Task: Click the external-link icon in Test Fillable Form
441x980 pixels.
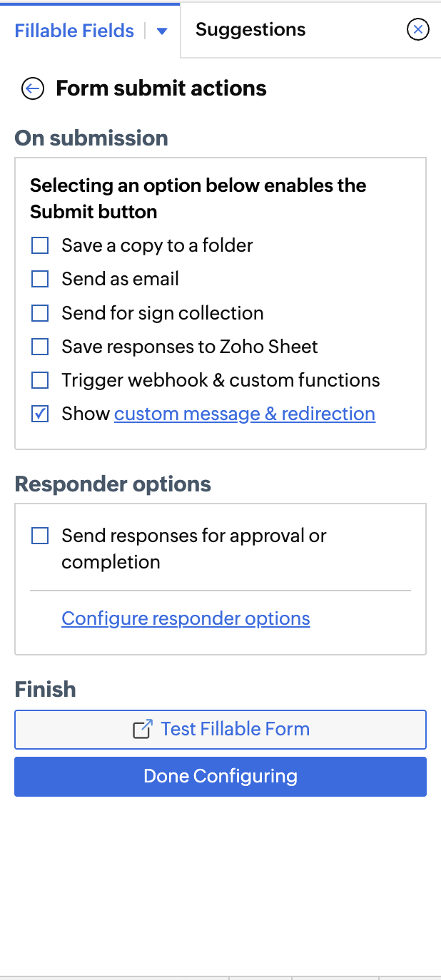Action: click(x=143, y=729)
